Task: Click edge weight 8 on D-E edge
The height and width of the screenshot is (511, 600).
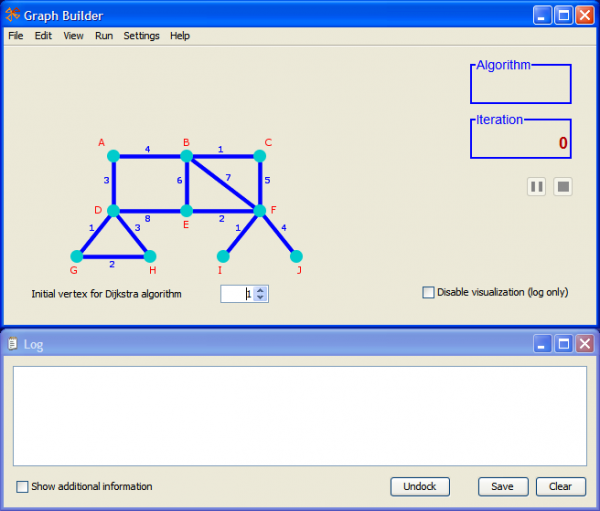Action: 147,219
